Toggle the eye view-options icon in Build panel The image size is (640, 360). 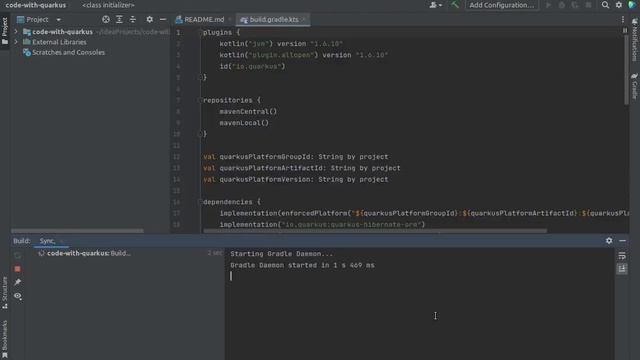point(18,296)
